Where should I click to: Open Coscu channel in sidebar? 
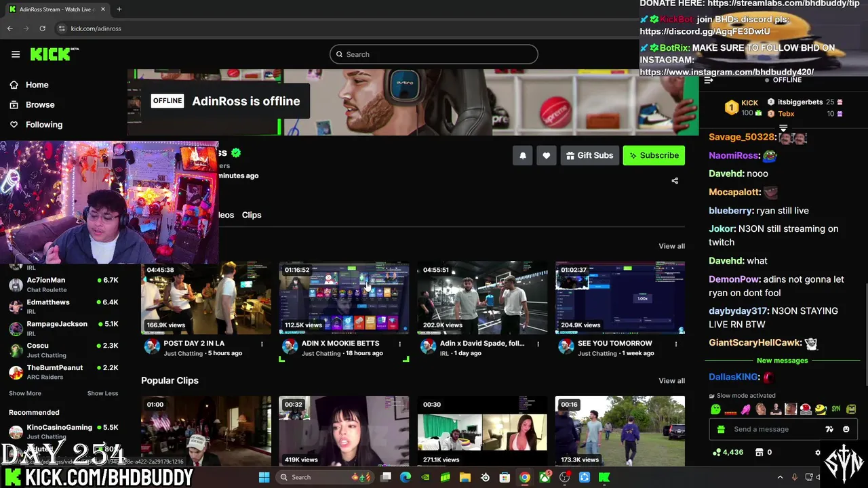point(64,350)
